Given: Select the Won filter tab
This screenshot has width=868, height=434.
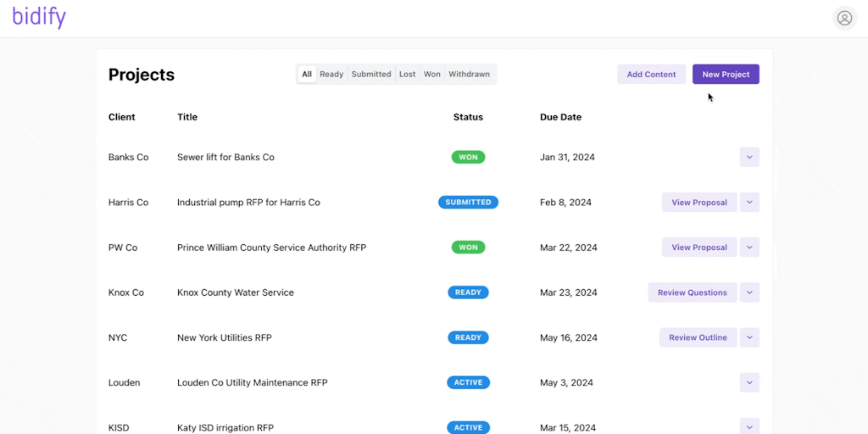Looking at the screenshot, I should (432, 75).
